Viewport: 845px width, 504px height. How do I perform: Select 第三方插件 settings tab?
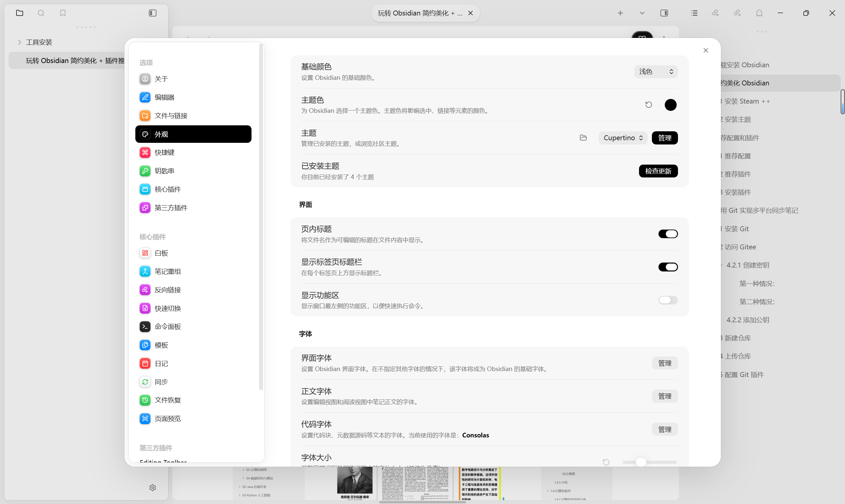pyautogui.click(x=171, y=207)
